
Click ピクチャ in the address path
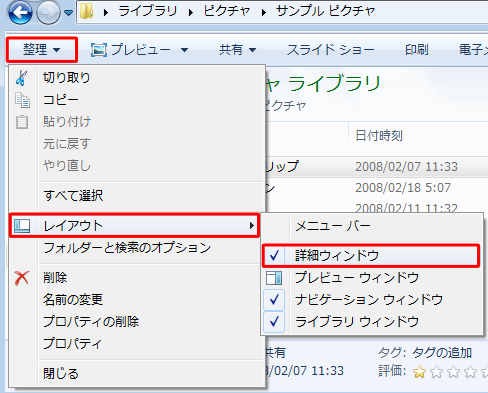pyautogui.click(x=227, y=12)
